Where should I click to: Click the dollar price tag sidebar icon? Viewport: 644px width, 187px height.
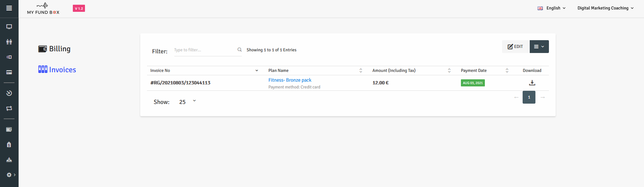tap(9, 144)
